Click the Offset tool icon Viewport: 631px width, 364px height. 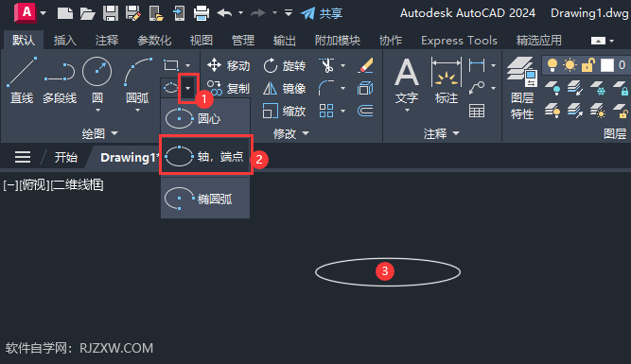(x=365, y=111)
